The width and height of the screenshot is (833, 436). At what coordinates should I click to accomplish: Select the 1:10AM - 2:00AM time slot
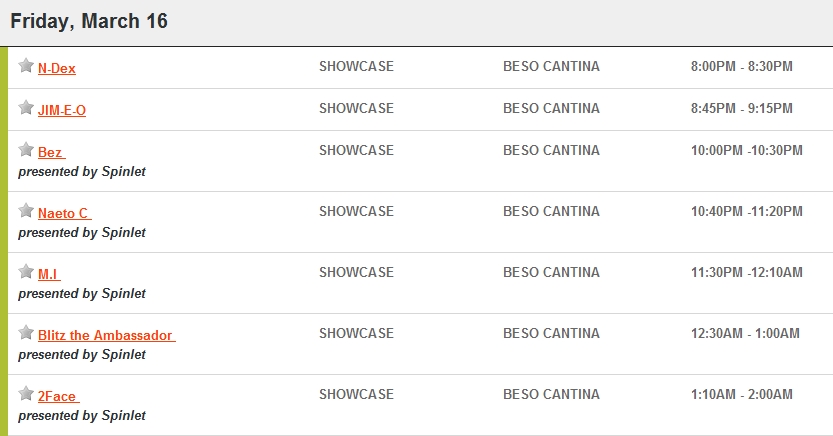coord(742,394)
